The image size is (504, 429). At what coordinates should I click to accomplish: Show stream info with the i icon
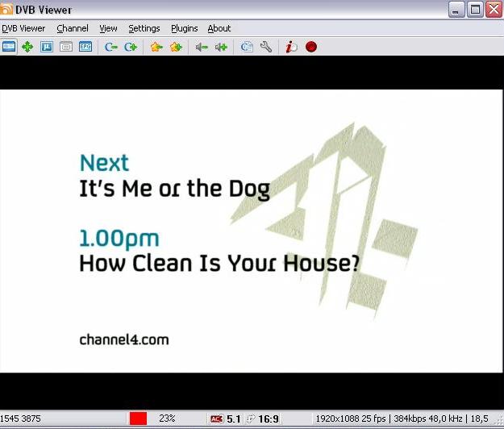[x=292, y=47]
